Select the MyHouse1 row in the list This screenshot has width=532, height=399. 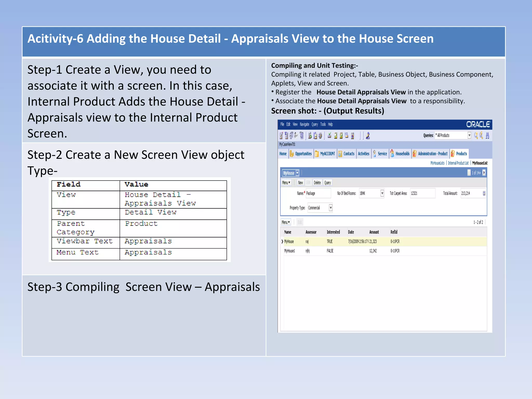click(384, 251)
